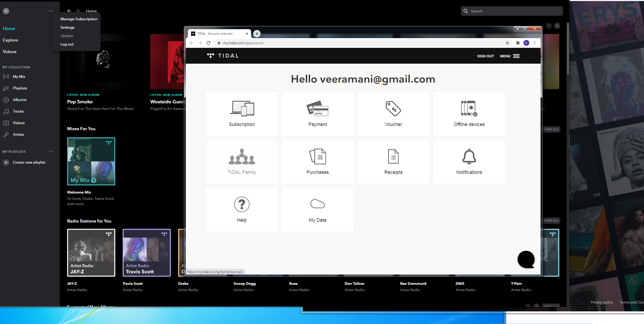Open Albums in My Collection
Image resolution: width=644 pixels, height=324 pixels.
[x=19, y=100]
